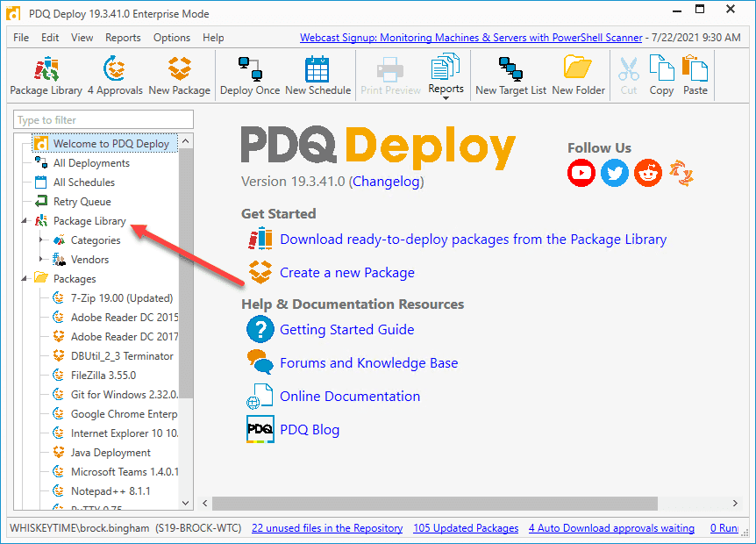Collapse the Package Library tree node
756x544 pixels.
coord(24,221)
